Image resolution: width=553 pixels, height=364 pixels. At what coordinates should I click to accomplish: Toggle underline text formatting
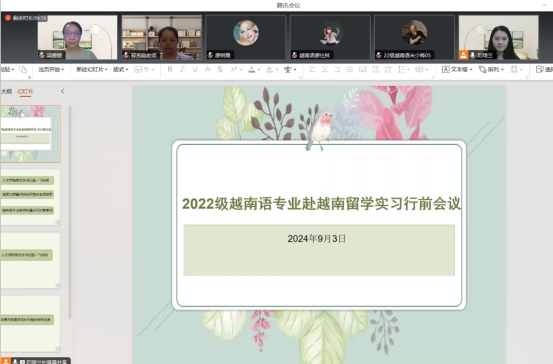[x=195, y=69]
